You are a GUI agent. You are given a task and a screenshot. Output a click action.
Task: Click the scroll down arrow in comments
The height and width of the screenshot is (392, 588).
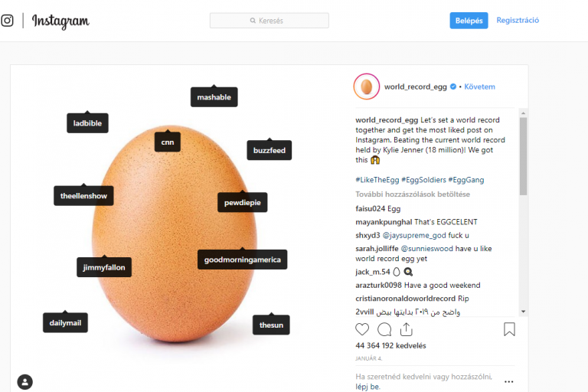tap(523, 311)
